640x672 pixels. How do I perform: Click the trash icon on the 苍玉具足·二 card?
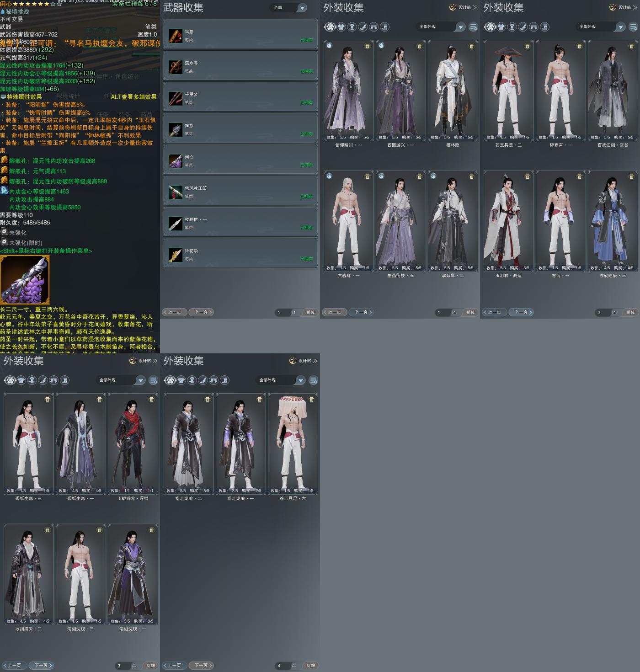tap(528, 46)
